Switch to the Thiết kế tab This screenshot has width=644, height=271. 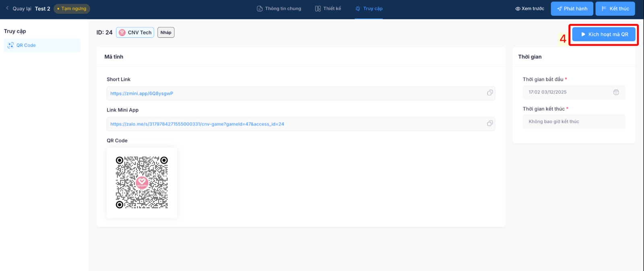coord(328,8)
